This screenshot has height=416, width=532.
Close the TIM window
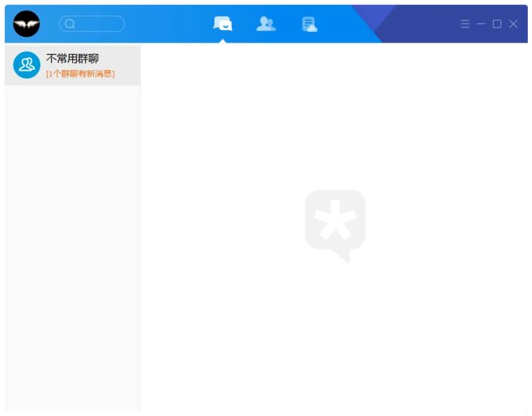[514, 24]
